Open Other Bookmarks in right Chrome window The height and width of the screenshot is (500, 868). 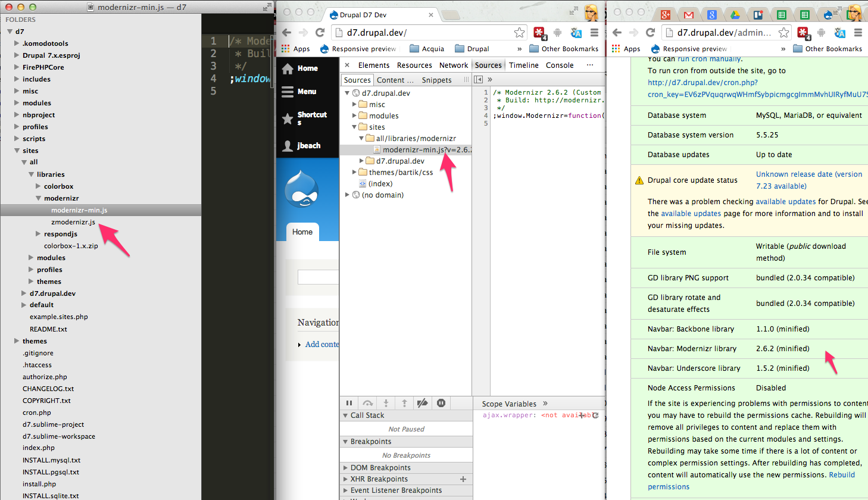tap(828, 49)
